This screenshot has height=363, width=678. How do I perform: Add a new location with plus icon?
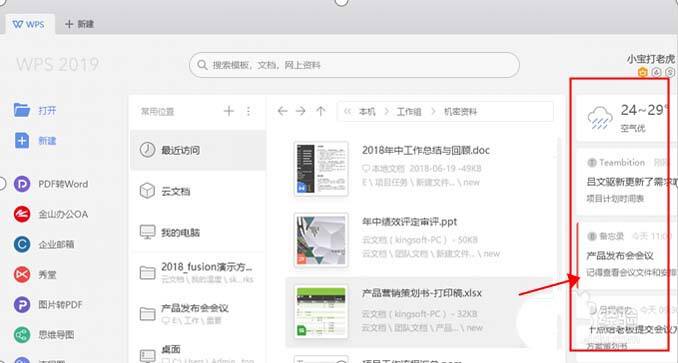pos(229,111)
